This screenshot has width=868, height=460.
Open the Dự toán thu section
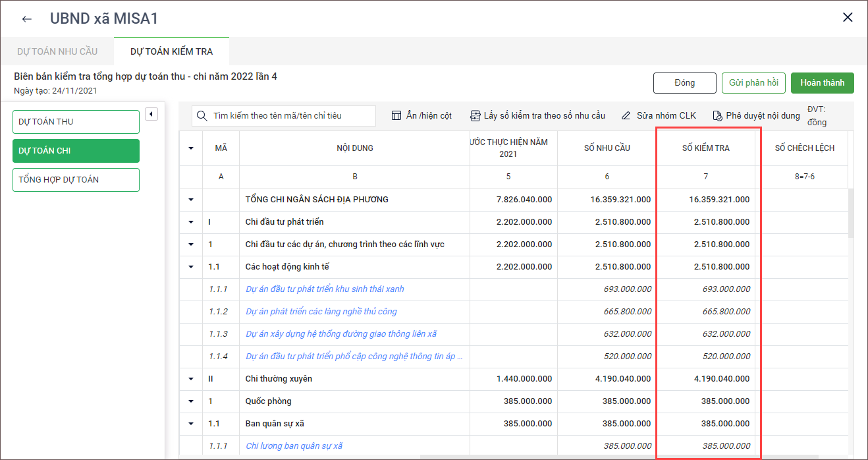[x=76, y=122]
